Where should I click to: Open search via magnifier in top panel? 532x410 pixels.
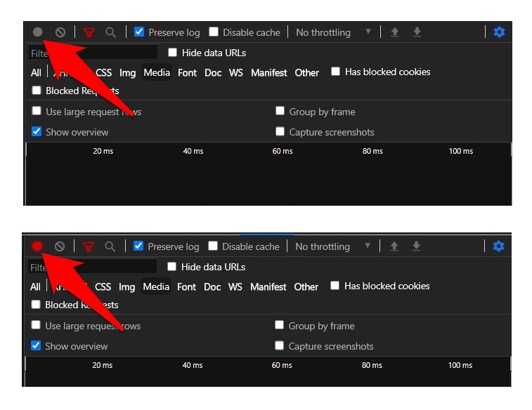(x=110, y=32)
